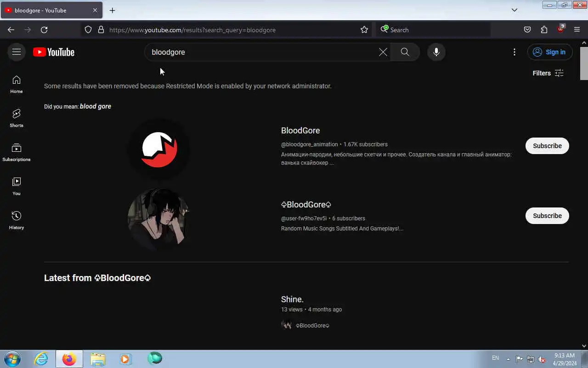Screen dimensions: 588x368
Task: Show hidden tray icons arrow
Action: [x=508, y=359]
